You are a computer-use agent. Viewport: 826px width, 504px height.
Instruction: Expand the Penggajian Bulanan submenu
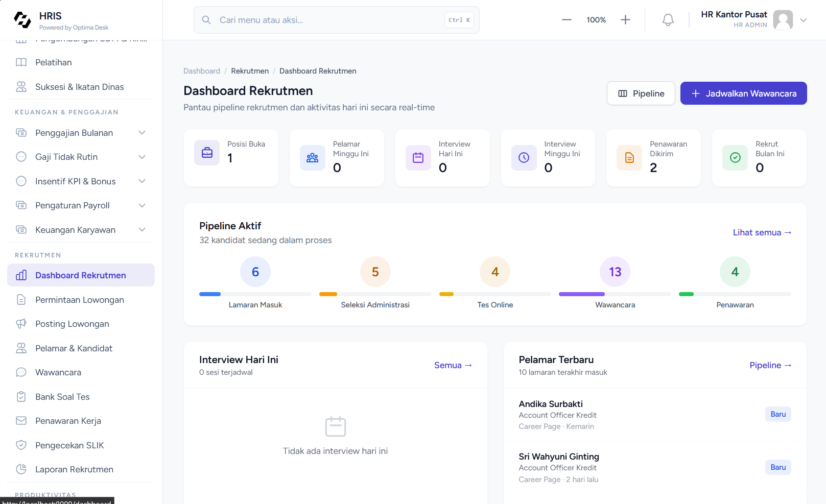(142, 133)
